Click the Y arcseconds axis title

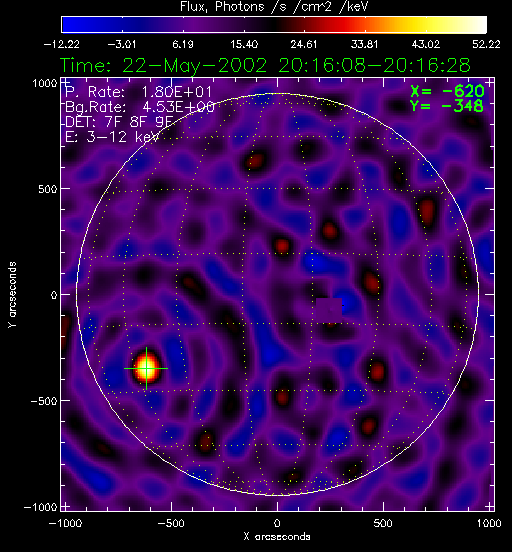pos(12,295)
